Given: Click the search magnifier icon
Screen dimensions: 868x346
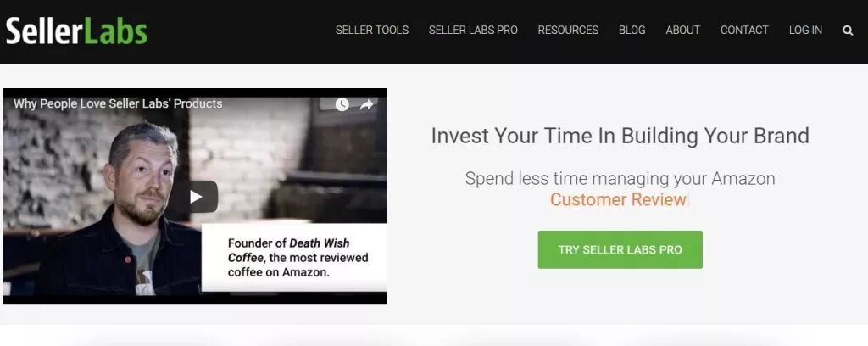Looking at the screenshot, I should [x=848, y=31].
